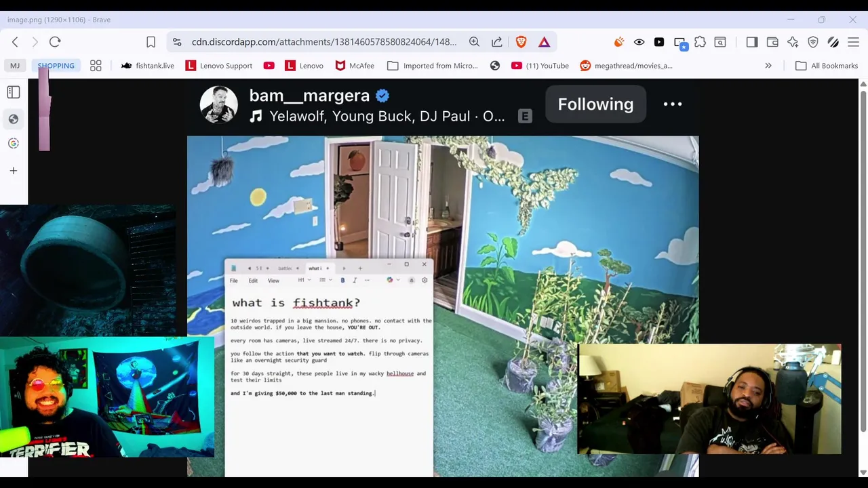Image resolution: width=868 pixels, height=488 pixels.
Task: Add a new tab with sidebar plus
Action: click(x=14, y=171)
